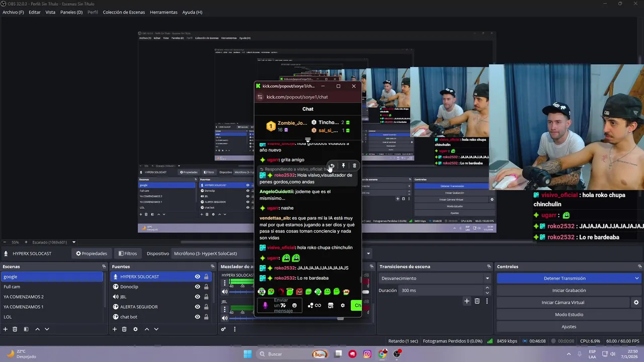644x362 pixels.
Task: Click Iniciar Cámara Virtual button
Action: tap(562, 302)
